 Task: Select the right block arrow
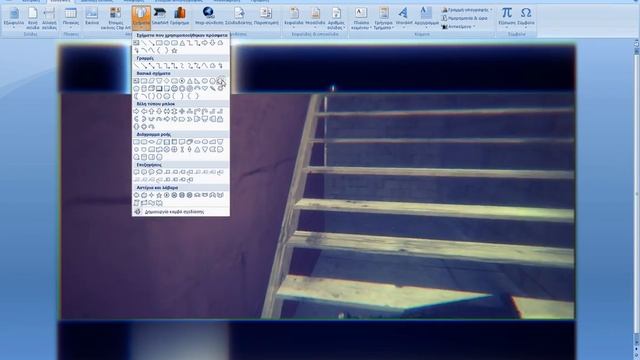pos(136,111)
